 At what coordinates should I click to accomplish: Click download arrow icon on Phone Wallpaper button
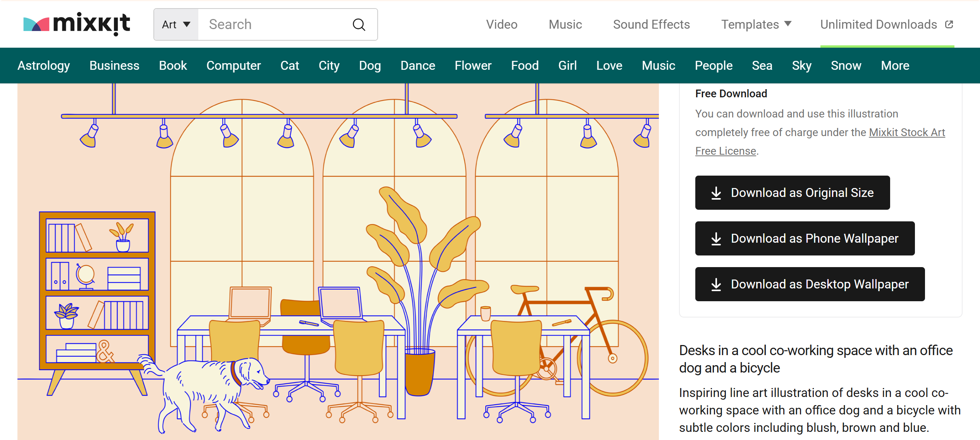(x=716, y=239)
